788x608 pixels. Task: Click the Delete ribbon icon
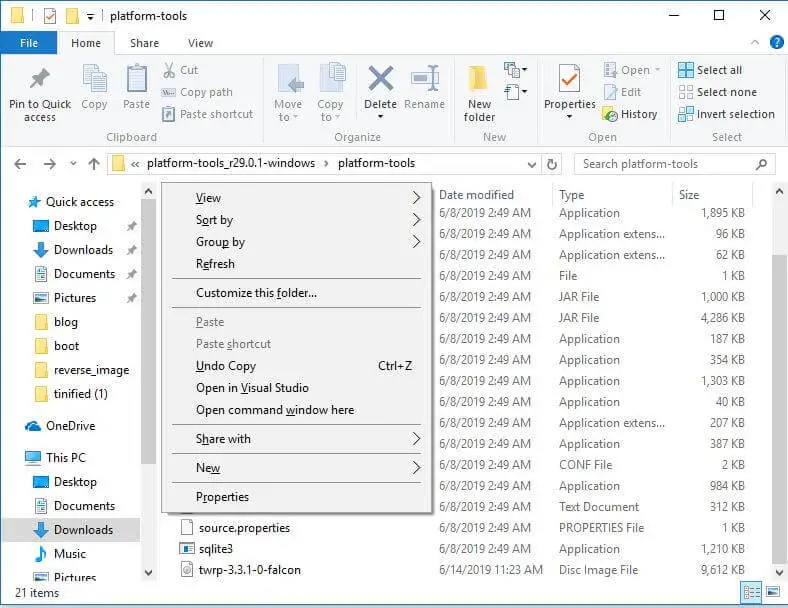pos(380,80)
